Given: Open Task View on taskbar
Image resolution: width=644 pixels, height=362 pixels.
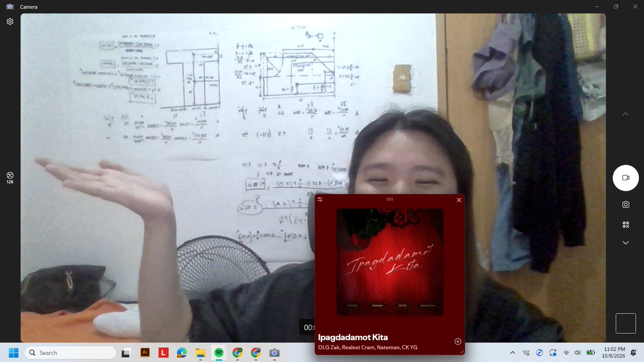Looking at the screenshot, I should coord(126,353).
